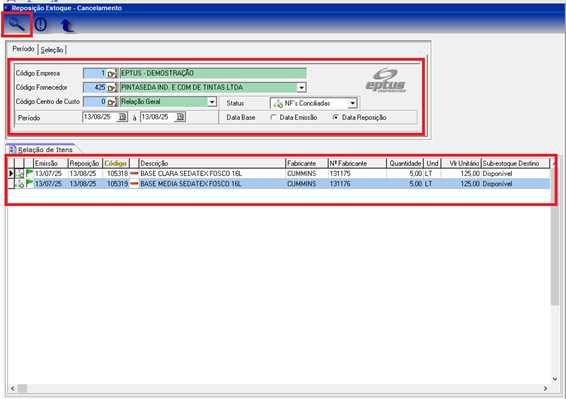Click green flag in the BASE CLARA row

(30, 173)
